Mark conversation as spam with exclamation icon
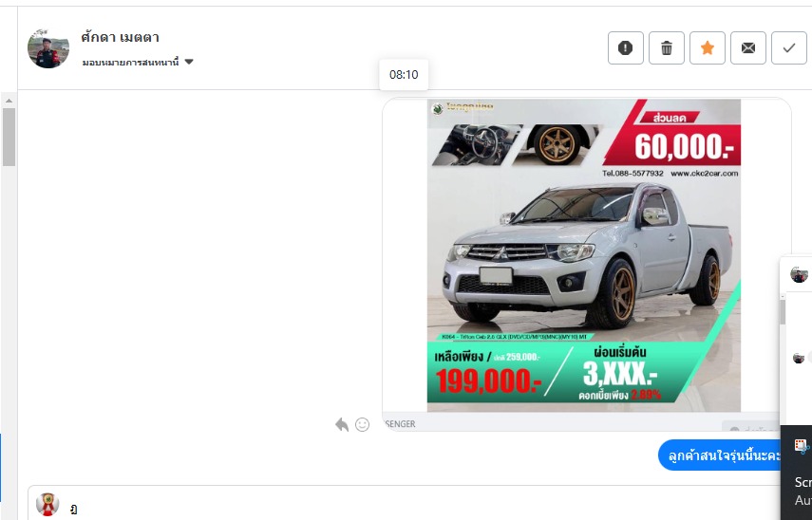Image resolution: width=812 pixels, height=520 pixels. coord(626,48)
